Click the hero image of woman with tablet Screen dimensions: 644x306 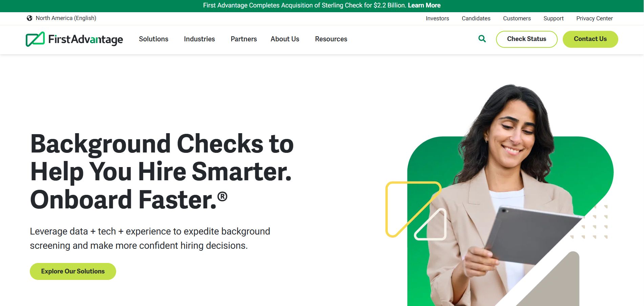click(500, 195)
